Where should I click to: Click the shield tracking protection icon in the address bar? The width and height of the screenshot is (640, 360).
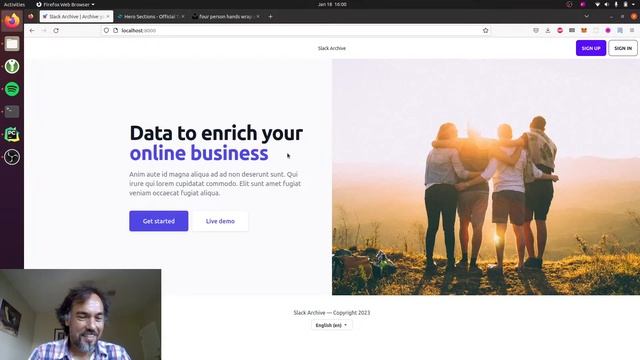tap(106, 31)
